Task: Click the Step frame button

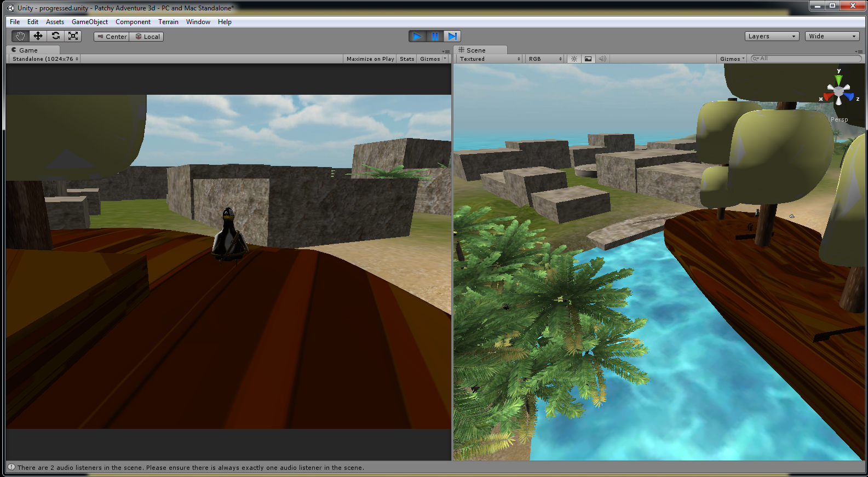Action: [x=452, y=36]
